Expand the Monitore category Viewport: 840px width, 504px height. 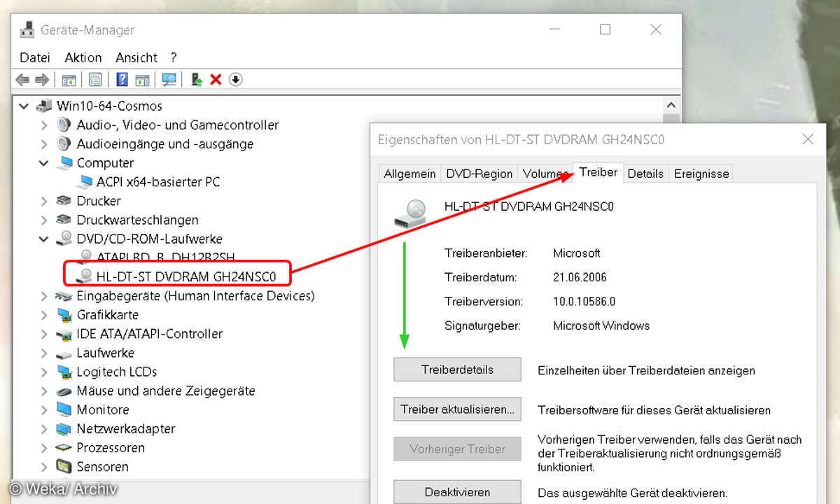(x=44, y=409)
